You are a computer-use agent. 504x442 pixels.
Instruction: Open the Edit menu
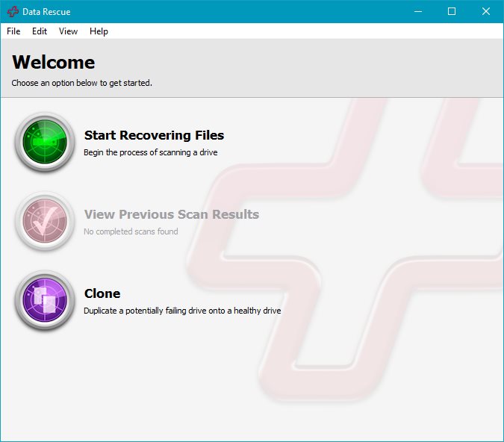point(40,31)
